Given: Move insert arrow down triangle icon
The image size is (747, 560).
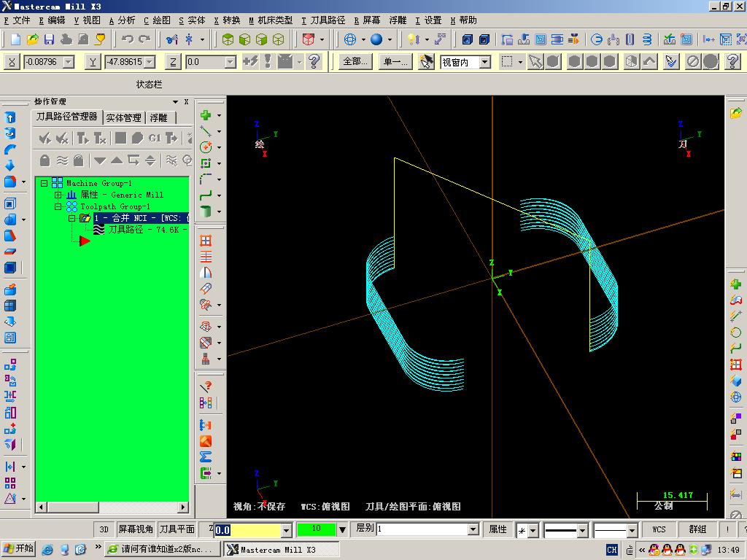Looking at the screenshot, I should [99, 160].
